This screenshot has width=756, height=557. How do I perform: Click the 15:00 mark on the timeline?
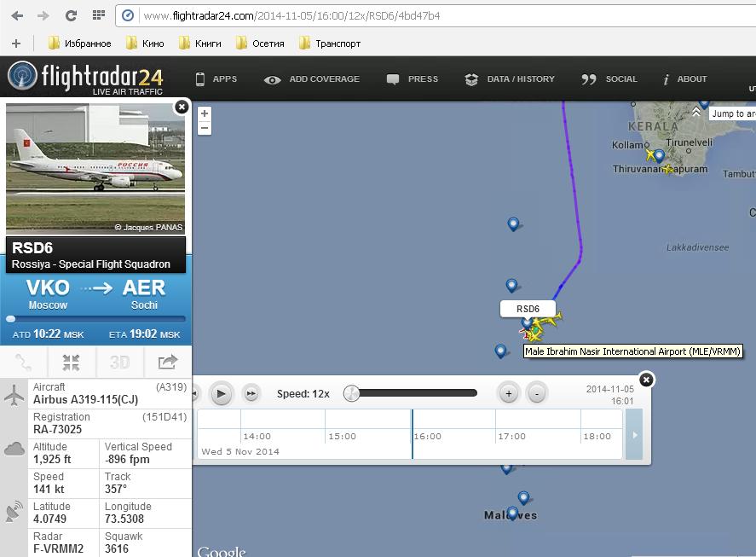pos(342,437)
